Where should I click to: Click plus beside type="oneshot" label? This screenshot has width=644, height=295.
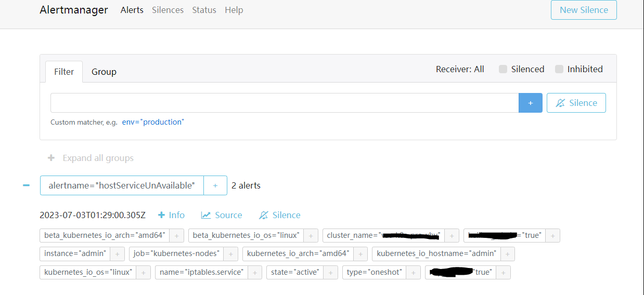click(413, 273)
